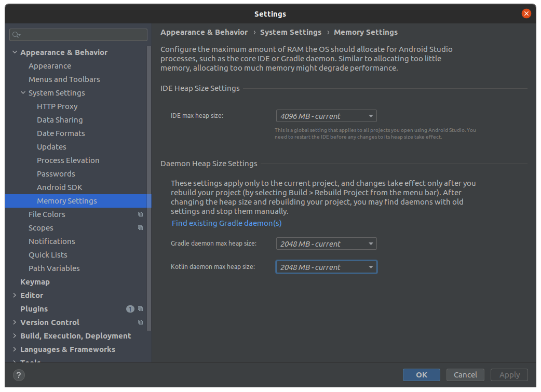Open the Quick Lists settings page
The height and width of the screenshot is (392, 541).
[48, 254]
